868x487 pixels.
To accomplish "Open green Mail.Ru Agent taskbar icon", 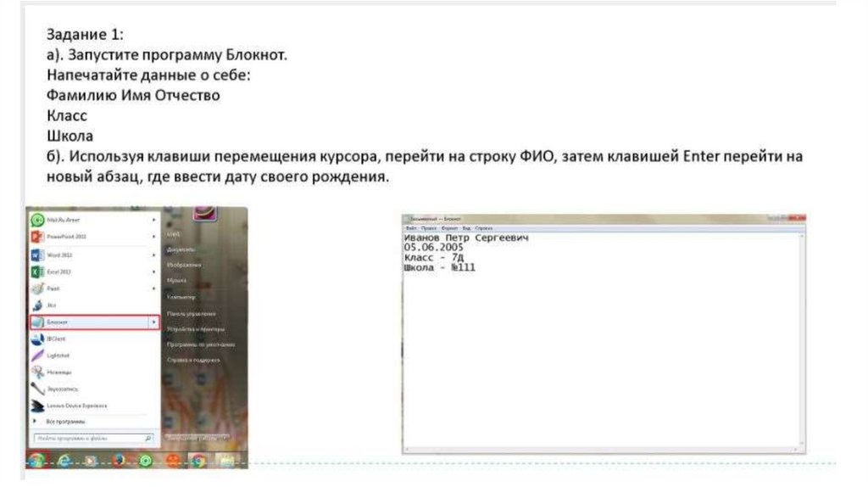I will point(145,461).
